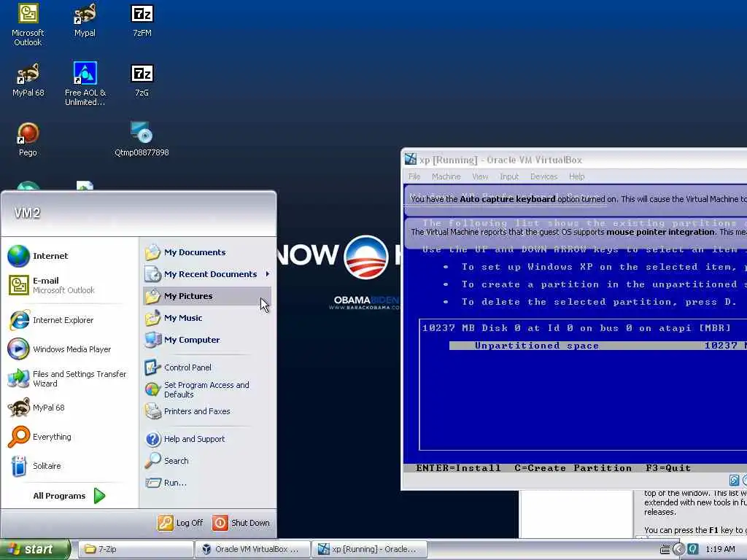
Task: Expand All Programs list
Action: pyautogui.click(x=69, y=496)
